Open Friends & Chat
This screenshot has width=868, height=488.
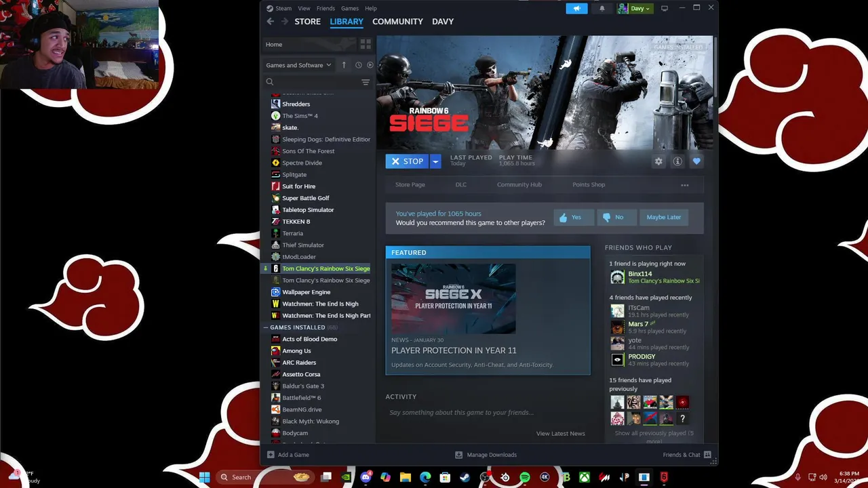click(x=687, y=455)
